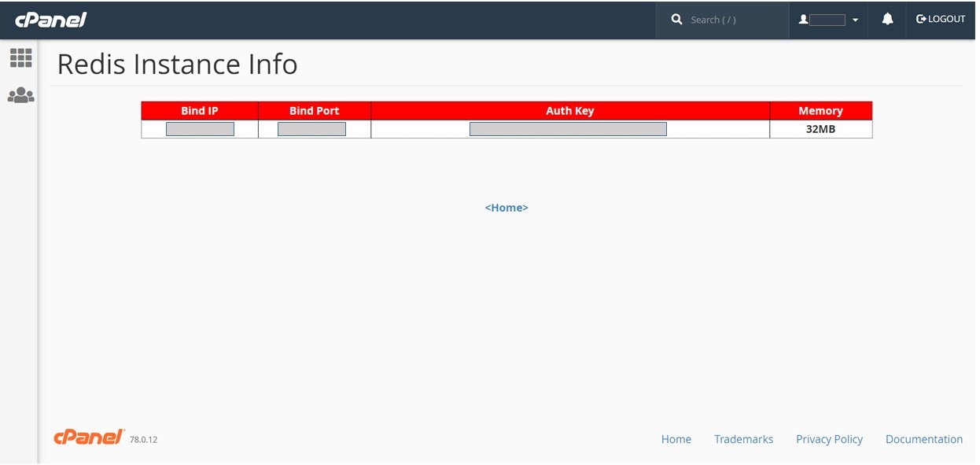
Task: Open the User Manager people icon
Action: (x=20, y=95)
